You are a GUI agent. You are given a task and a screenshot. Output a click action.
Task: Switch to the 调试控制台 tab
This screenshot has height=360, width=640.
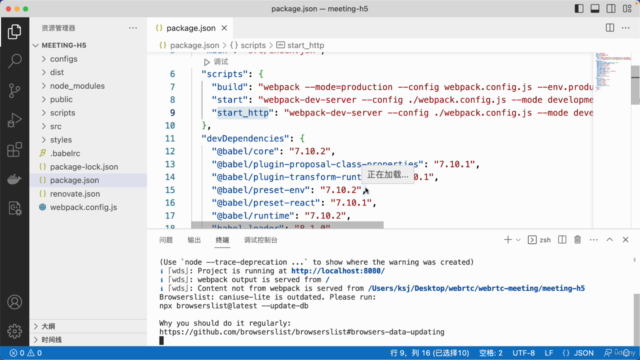pos(260,240)
